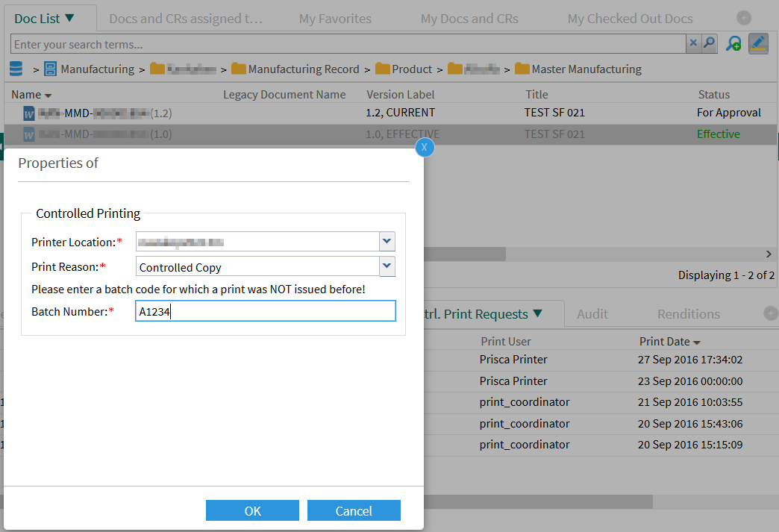Clear search terms using the X icon
779x532 pixels.
(x=693, y=43)
